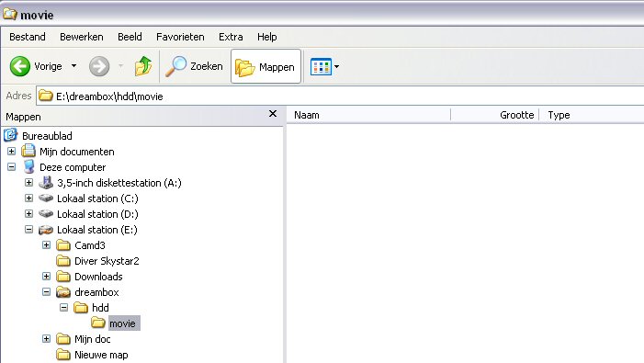Screen dimensions: 644x363
Task: Open the view mode grid icon
Action: [x=321, y=66]
